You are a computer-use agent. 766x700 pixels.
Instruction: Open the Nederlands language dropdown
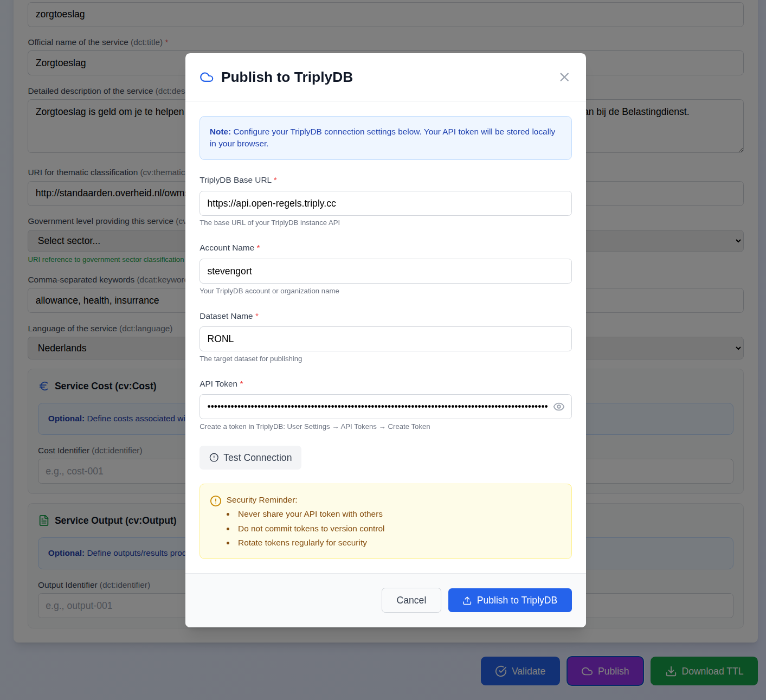tap(108, 348)
